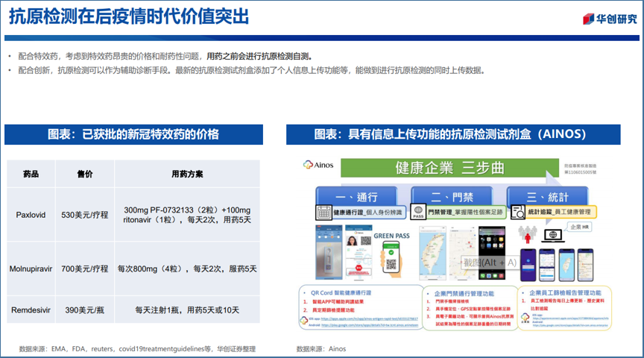This screenshot has width=644, height=358.
Task: Click the GREEN PASS label
Action: 391,236
